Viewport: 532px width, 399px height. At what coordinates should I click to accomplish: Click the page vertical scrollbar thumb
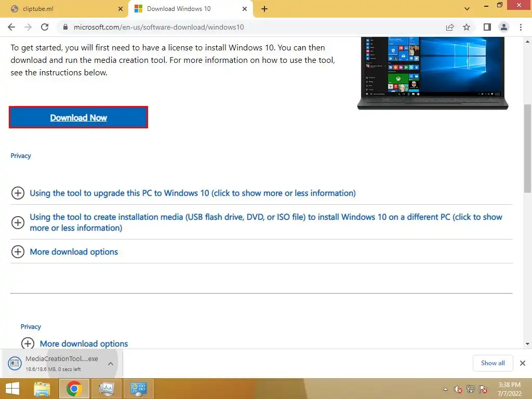click(x=527, y=148)
